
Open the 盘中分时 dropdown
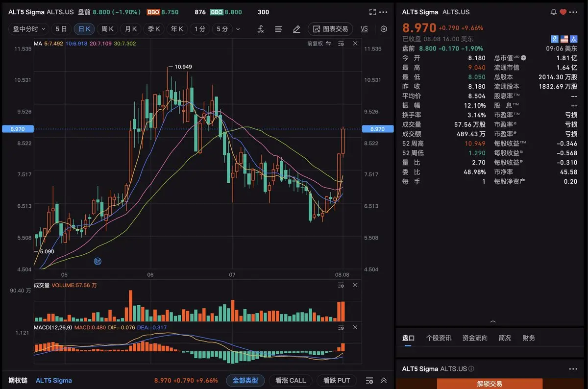(x=29, y=29)
